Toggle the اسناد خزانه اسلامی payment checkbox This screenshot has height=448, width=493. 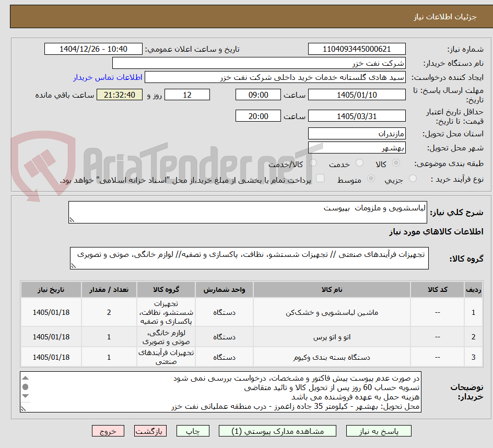[x=320, y=178]
